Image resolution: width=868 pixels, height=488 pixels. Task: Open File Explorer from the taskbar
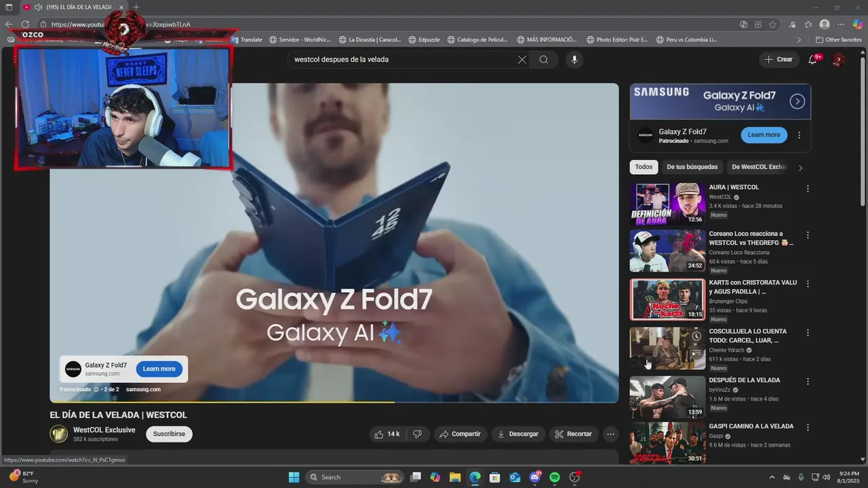click(x=455, y=477)
